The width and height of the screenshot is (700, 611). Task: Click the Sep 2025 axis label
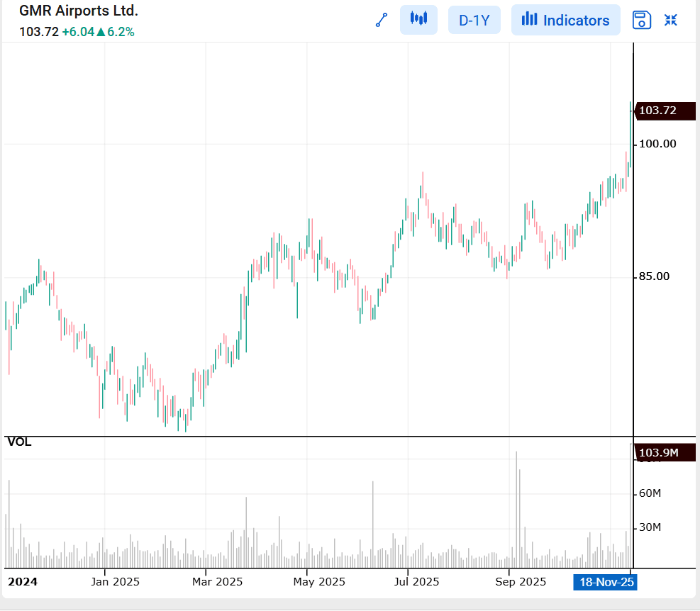(x=521, y=581)
